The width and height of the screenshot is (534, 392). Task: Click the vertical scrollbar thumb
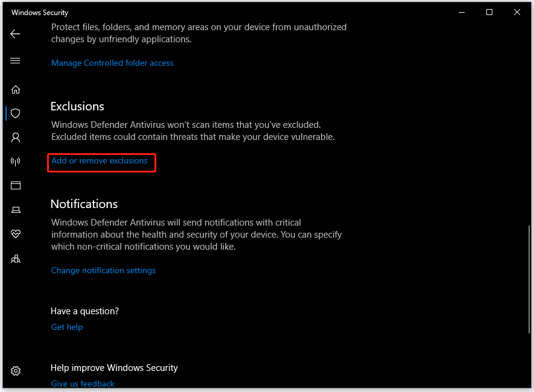tap(529, 279)
